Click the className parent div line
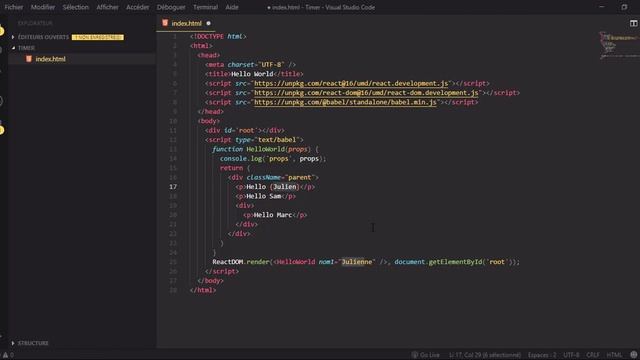 tap(273, 178)
